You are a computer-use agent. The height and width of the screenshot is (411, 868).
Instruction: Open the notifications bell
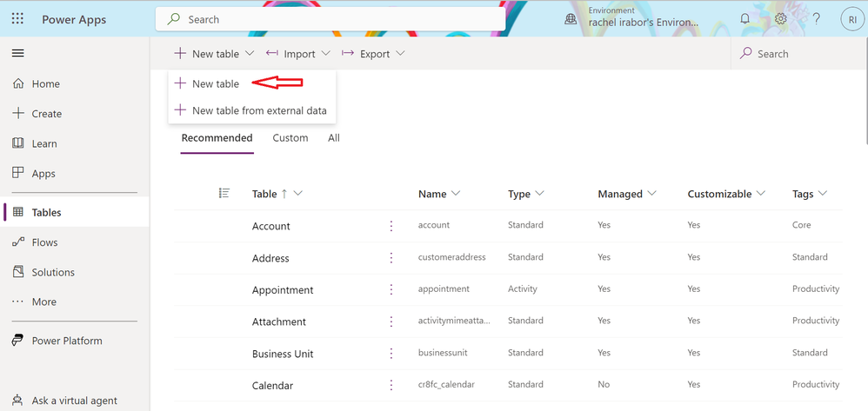745,19
